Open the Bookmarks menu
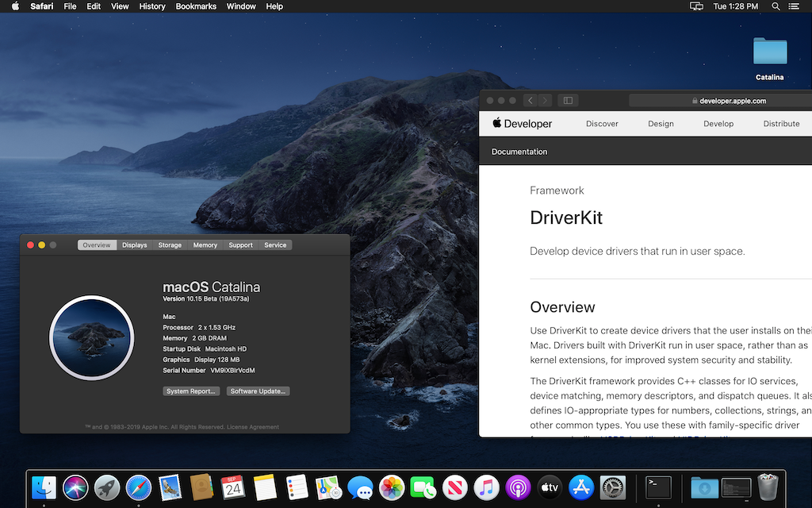This screenshot has height=508, width=812. click(196, 6)
